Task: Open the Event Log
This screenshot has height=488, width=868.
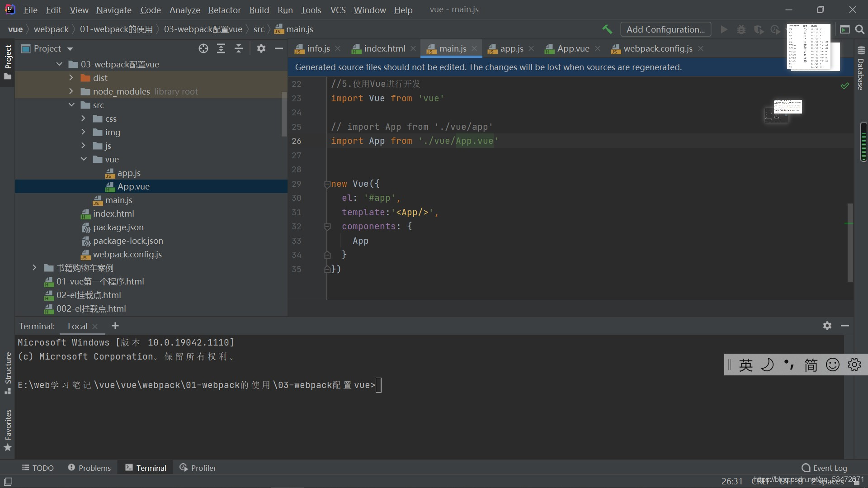Action: click(x=824, y=468)
